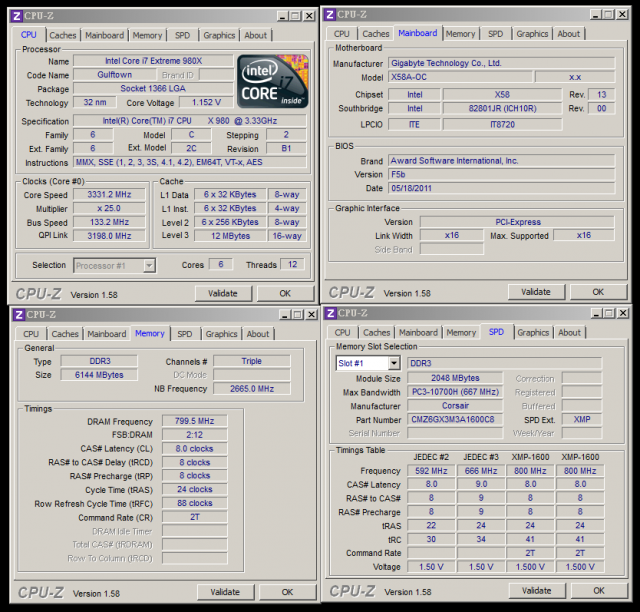Image resolution: width=640 pixels, height=612 pixels.
Task: Click Validate in the CPU window
Action: pyautogui.click(x=223, y=294)
